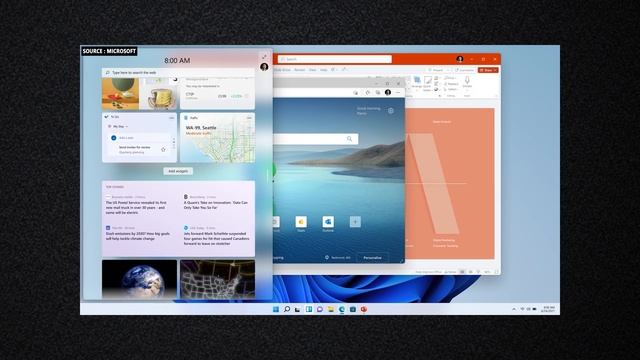This screenshot has height=360, width=640.
Task: Open the 'A Quant's Take on Innovation' story
Action: tap(216, 205)
